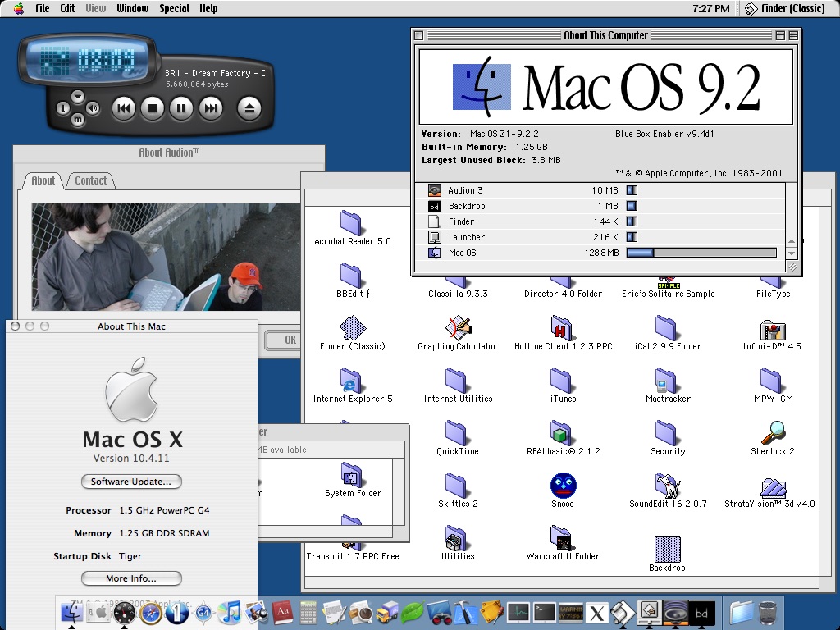Select the Mactracker folder icon
The image size is (840, 630).
coord(666,381)
